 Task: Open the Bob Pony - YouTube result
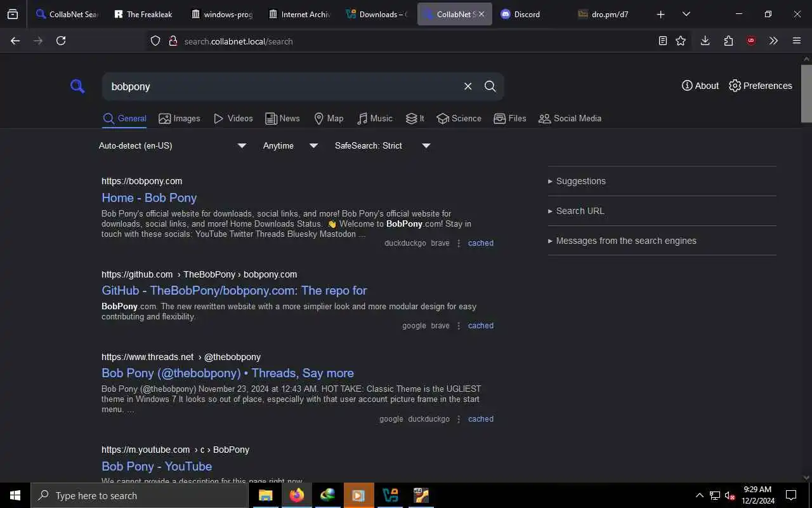(x=157, y=466)
